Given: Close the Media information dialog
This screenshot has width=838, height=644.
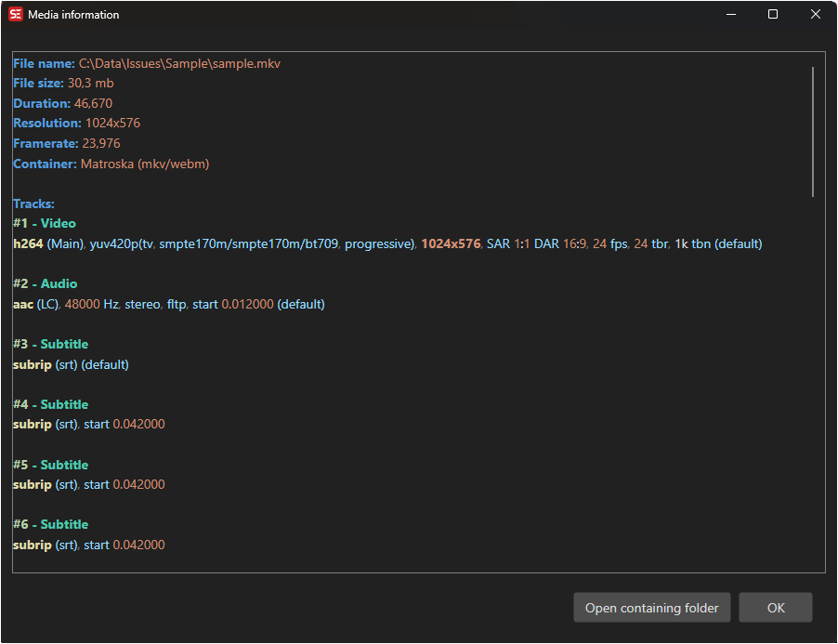Looking at the screenshot, I should 815,15.
